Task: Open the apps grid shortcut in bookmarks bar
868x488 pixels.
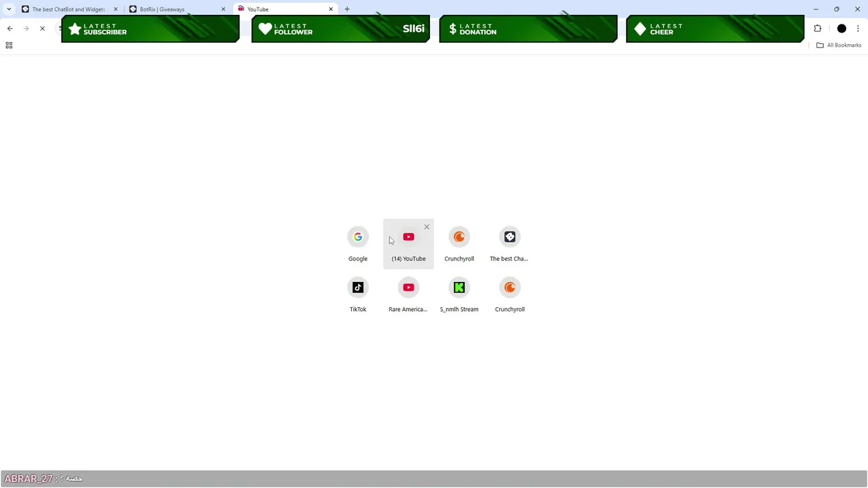Action: 9,45
